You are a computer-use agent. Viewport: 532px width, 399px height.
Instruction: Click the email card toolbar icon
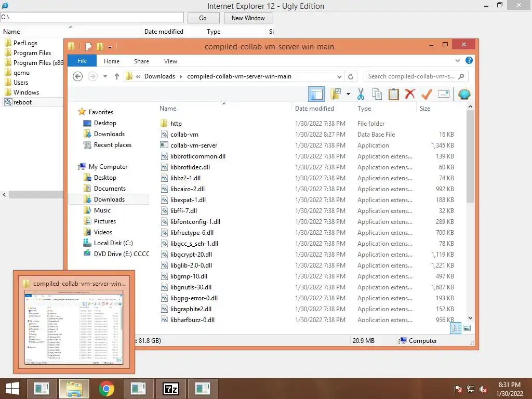point(444,94)
